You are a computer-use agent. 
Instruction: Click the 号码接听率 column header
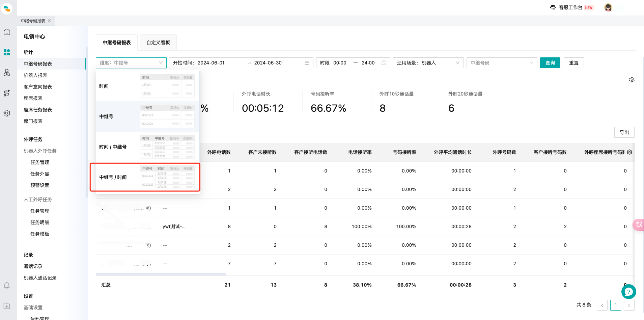404,152
